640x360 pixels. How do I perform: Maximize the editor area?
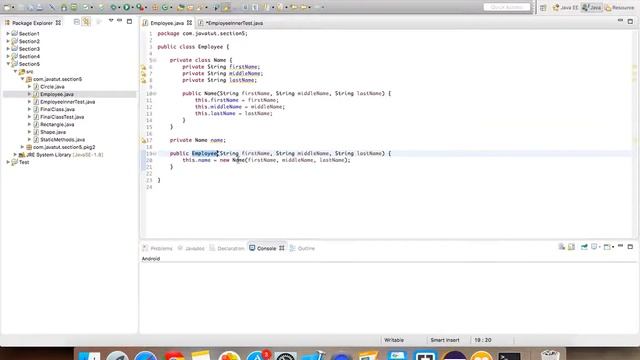tap(630, 21)
